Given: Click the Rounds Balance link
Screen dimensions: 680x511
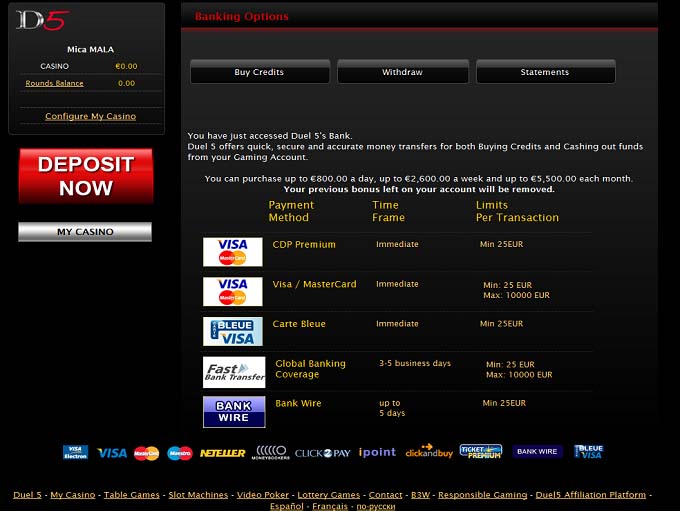Looking at the screenshot, I should (54, 83).
